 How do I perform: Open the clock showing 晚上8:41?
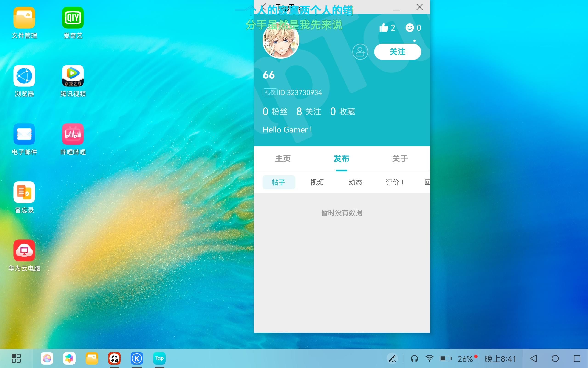click(x=500, y=359)
